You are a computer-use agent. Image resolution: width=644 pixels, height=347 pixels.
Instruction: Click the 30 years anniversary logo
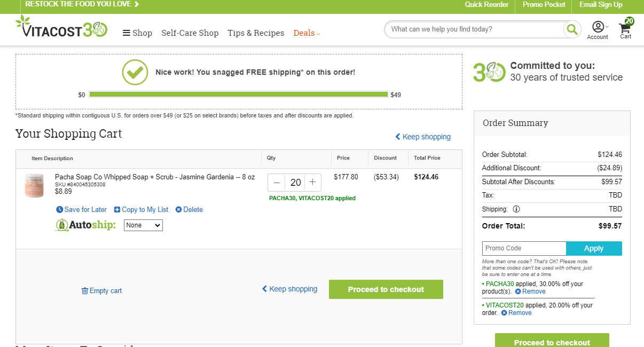[489, 72]
